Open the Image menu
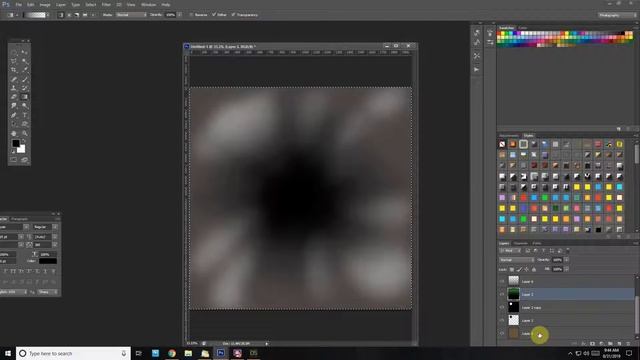 coord(45,4)
